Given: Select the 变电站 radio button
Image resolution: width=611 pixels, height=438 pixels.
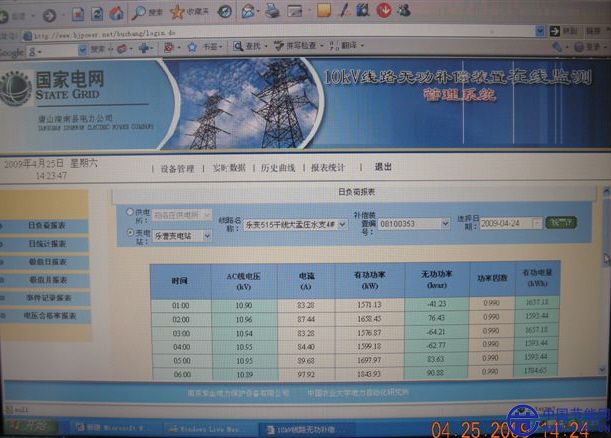Looking at the screenshot, I should tap(131, 233).
